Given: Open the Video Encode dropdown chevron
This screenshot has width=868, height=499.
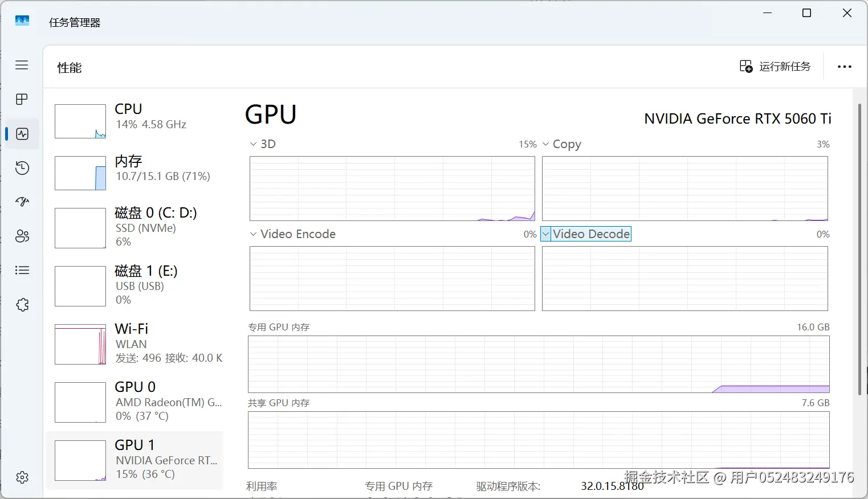Looking at the screenshot, I should (253, 234).
